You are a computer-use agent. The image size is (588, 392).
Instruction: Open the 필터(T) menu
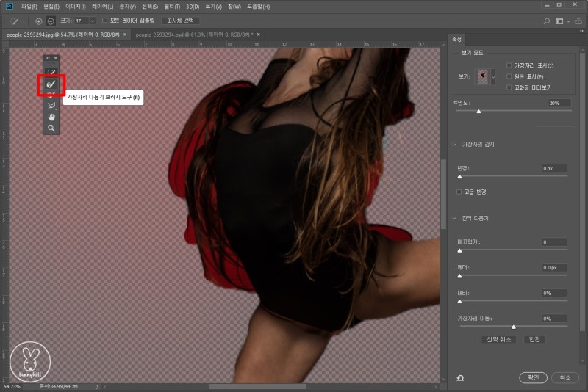click(173, 6)
